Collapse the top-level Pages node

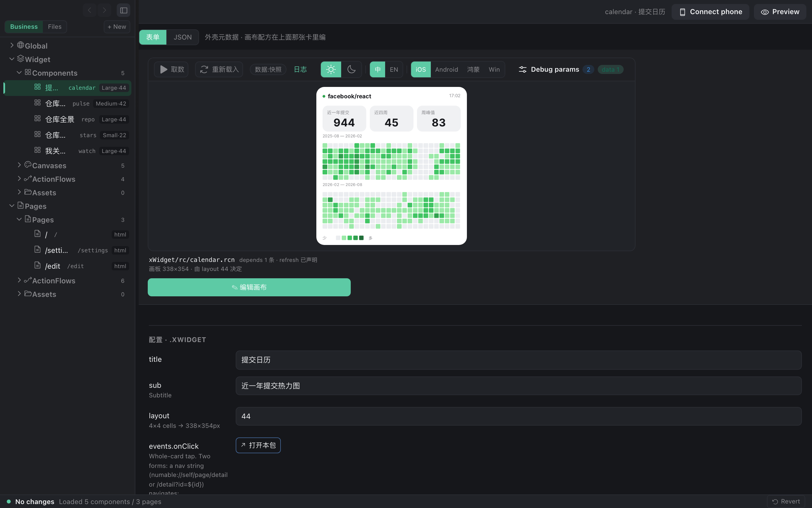pyautogui.click(x=12, y=206)
